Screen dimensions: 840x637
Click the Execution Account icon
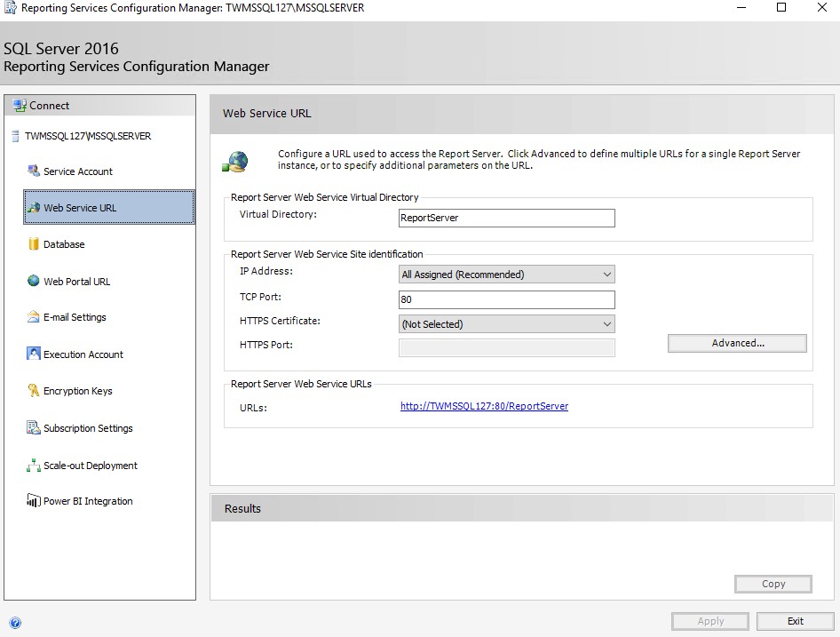coord(33,354)
